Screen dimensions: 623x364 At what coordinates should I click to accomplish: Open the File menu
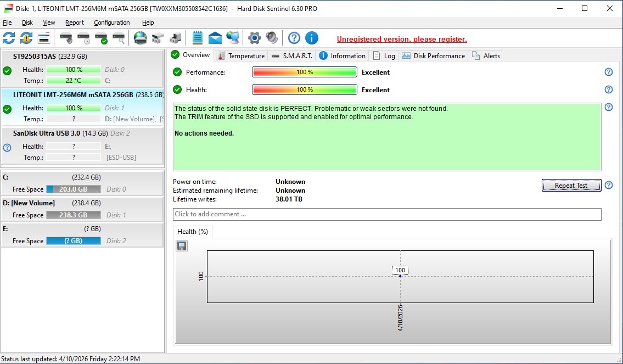point(7,23)
